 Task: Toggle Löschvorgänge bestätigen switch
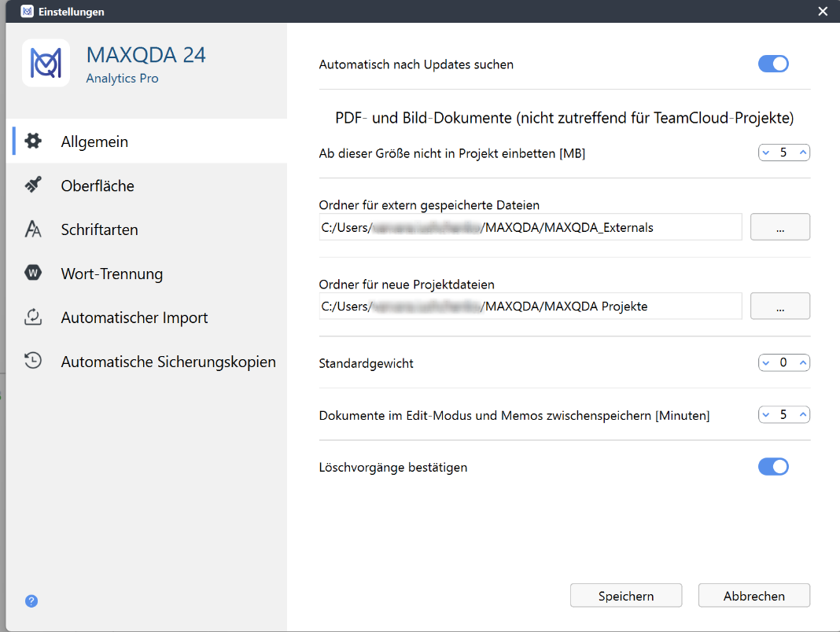773,466
